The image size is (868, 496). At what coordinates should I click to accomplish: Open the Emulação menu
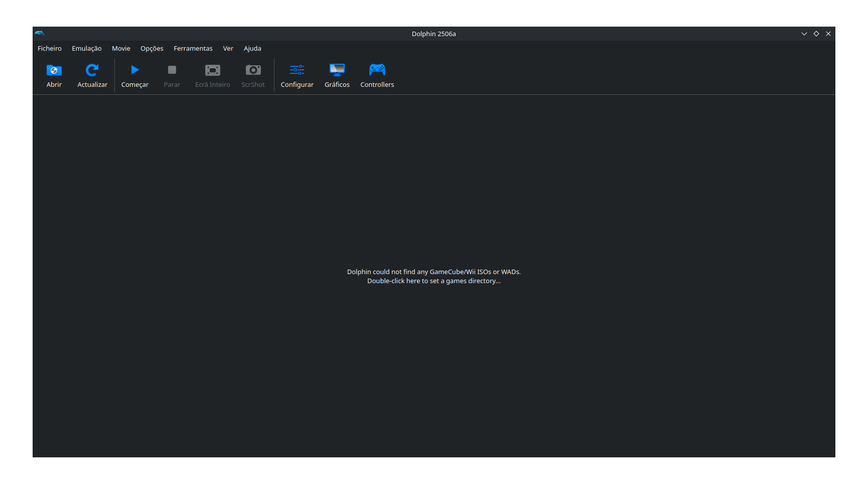(86, 48)
